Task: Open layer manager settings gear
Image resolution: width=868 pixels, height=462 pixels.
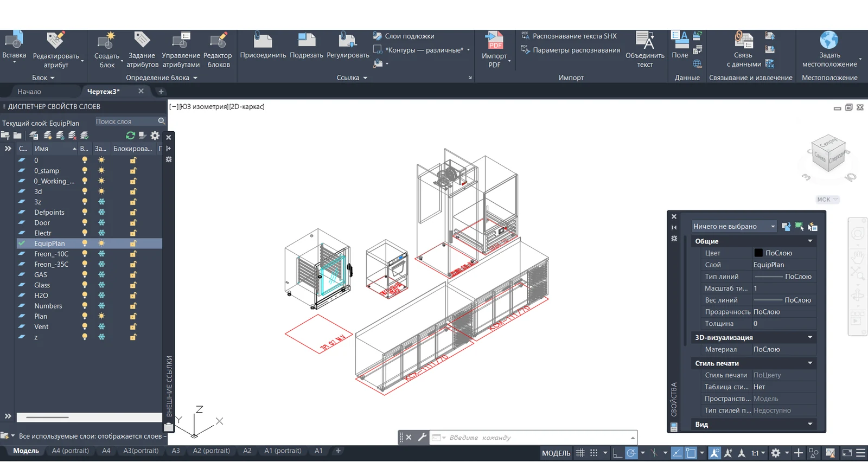Action: point(155,136)
